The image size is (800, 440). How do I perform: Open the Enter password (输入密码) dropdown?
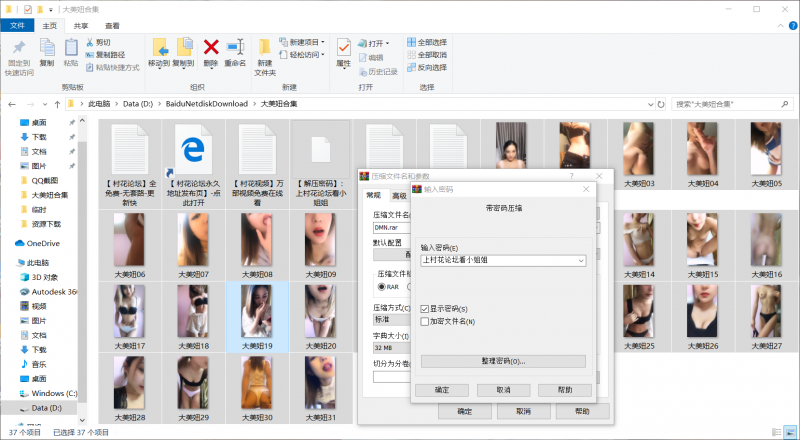click(580, 260)
